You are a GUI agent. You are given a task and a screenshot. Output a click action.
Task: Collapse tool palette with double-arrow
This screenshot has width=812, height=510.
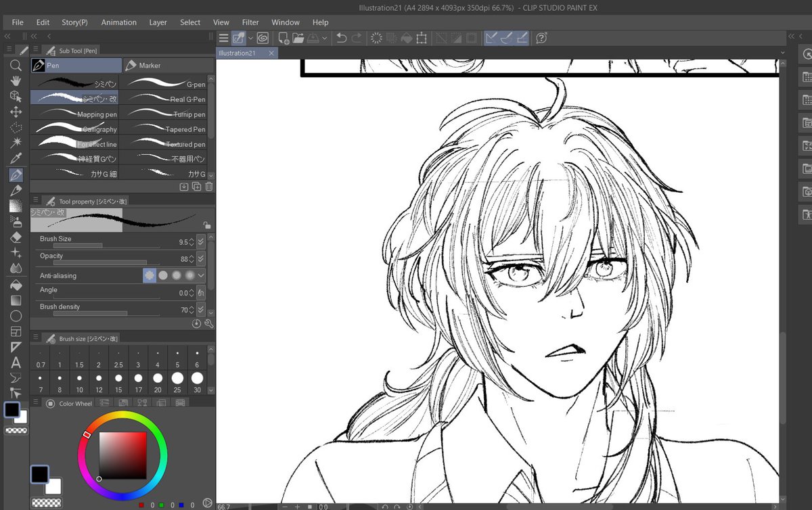(7, 36)
